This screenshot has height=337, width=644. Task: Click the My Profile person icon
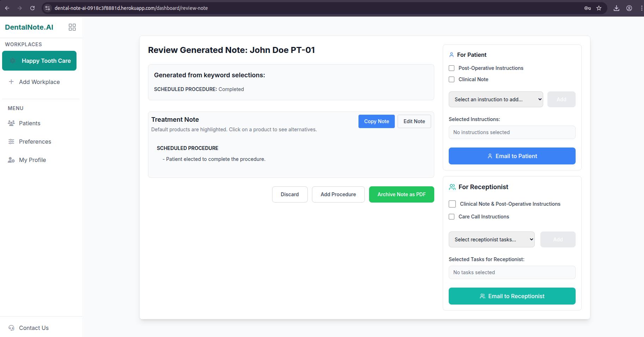click(x=11, y=160)
